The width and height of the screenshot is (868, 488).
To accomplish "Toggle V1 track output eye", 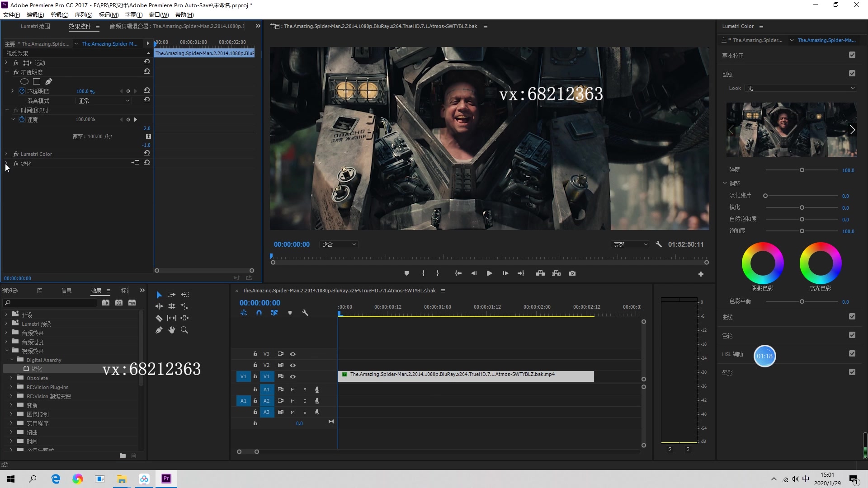I will coord(292,376).
